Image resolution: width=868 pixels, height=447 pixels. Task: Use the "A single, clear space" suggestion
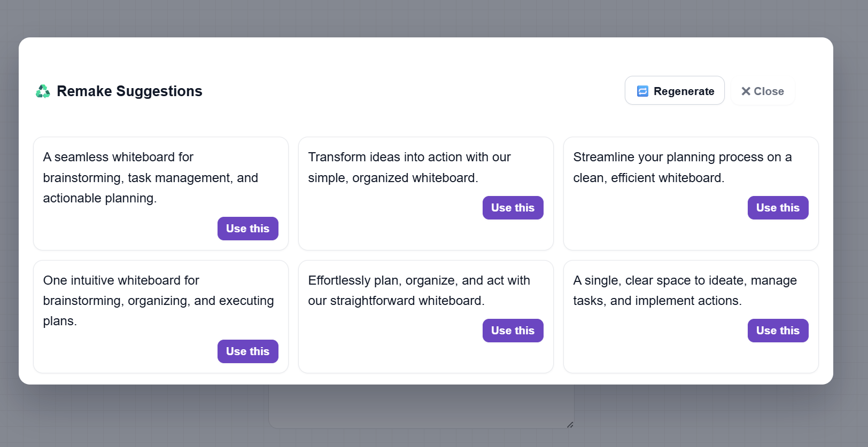(x=778, y=331)
